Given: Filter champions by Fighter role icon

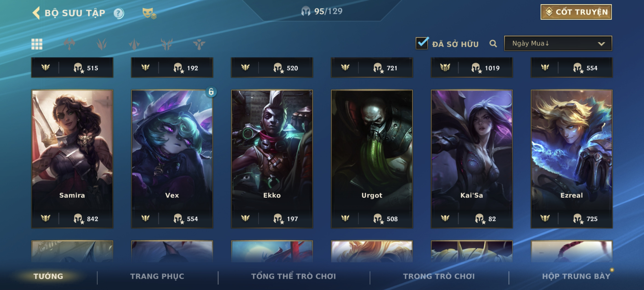Looking at the screenshot, I should (69, 44).
